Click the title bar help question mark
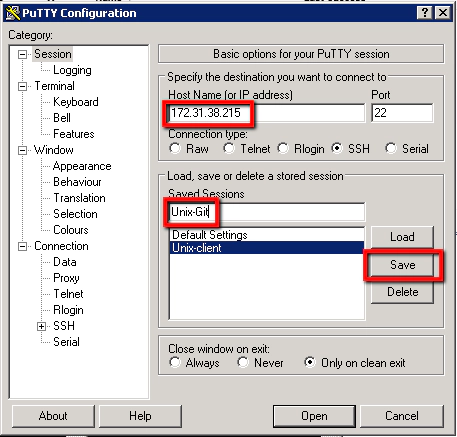The height and width of the screenshot is (437, 457). (x=425, y=13)
